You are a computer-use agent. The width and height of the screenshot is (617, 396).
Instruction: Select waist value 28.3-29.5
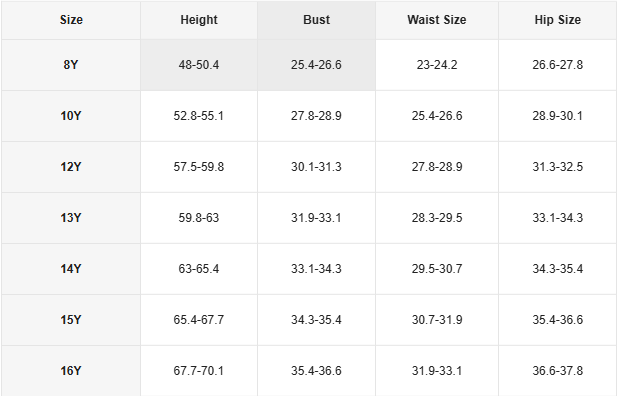(437, 218)
